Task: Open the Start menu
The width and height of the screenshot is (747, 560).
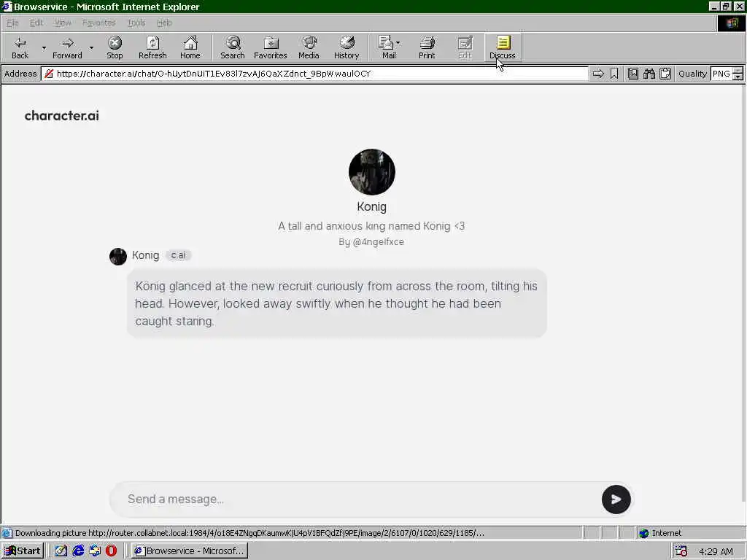Action: [x=23, y=551]
